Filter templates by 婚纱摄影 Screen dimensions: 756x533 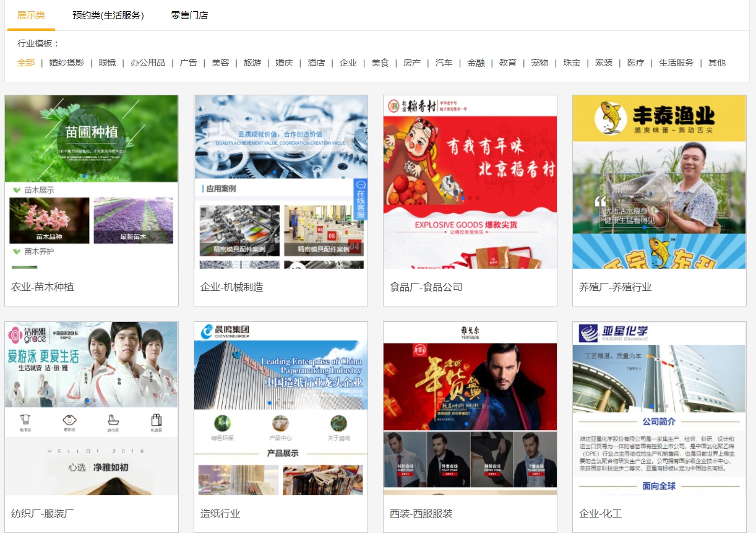click(67, 63)
